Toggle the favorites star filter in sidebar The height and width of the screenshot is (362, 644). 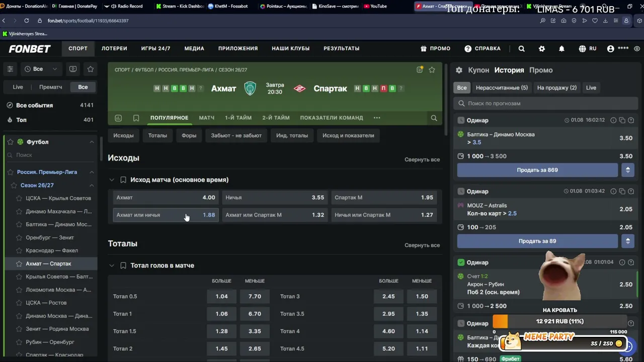click(x=91, y=69)
